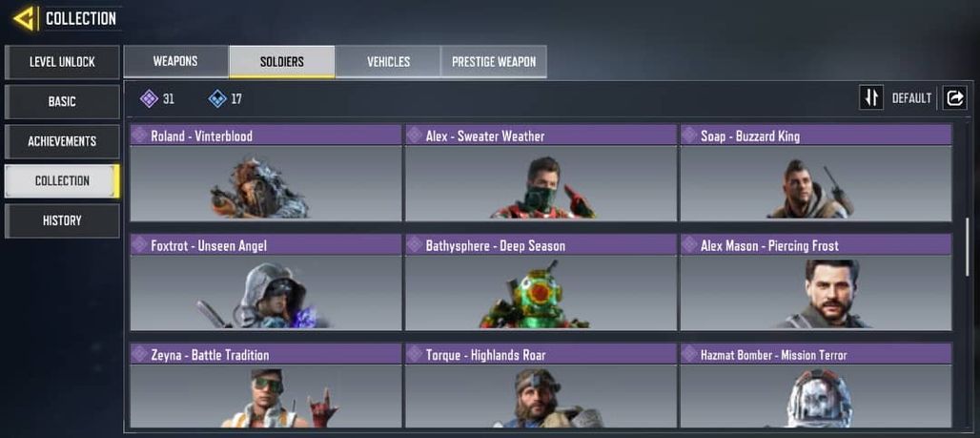This screenshot has height=438, width=980.
Task: Select the Basic sidebar button
Action: 62,101
